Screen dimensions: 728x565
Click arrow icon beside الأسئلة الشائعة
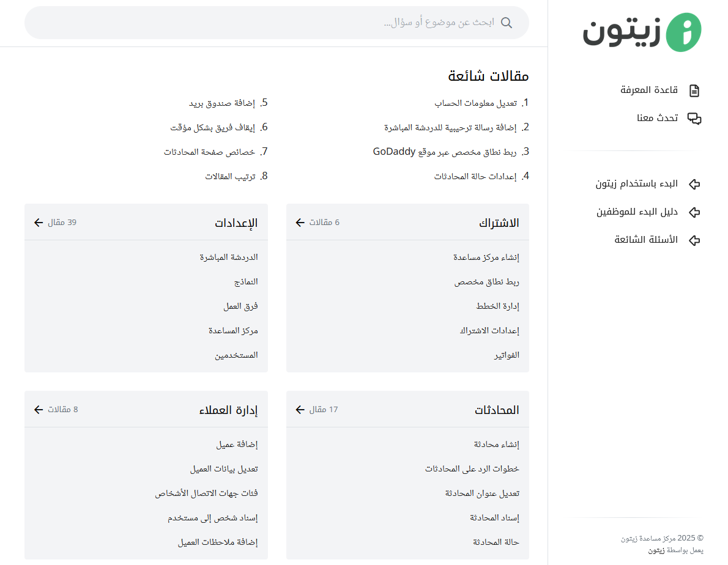(x=694, y=240)
